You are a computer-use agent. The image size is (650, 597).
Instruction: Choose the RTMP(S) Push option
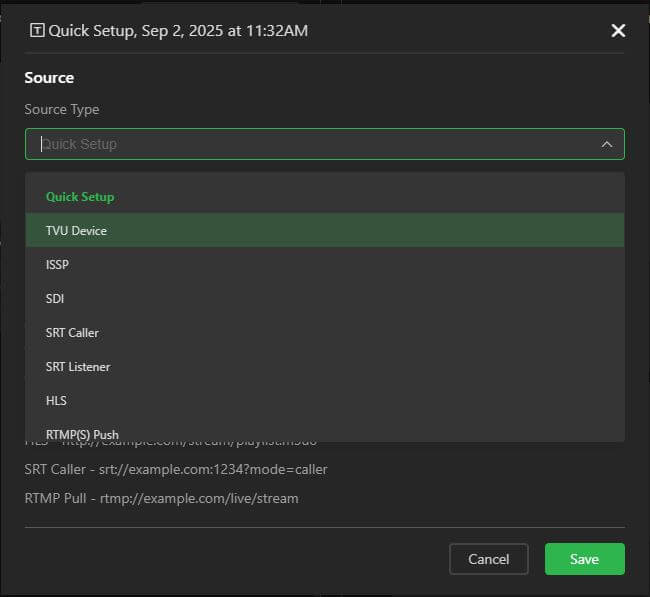coord(82,434)
